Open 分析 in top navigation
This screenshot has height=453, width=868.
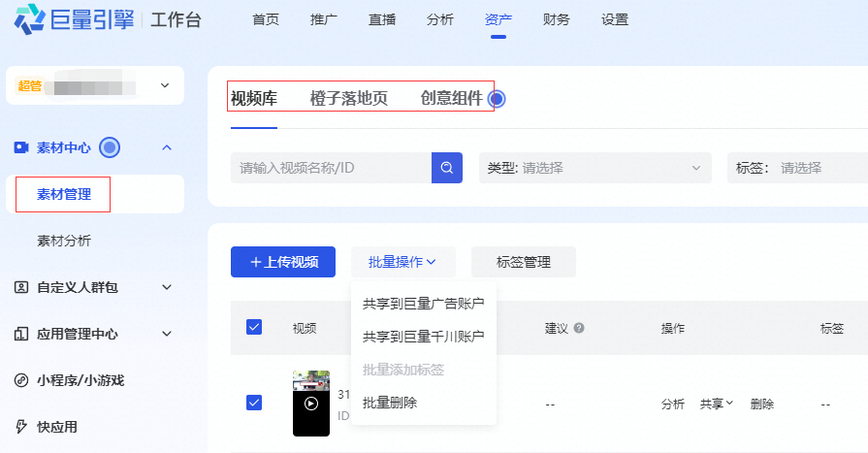pos(440,20)
